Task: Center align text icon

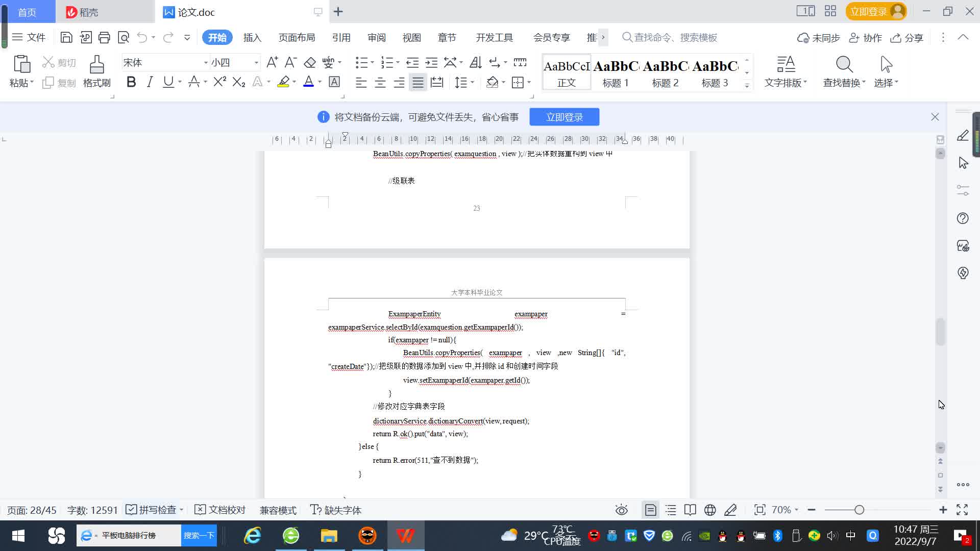Action: tap(380, 82)
